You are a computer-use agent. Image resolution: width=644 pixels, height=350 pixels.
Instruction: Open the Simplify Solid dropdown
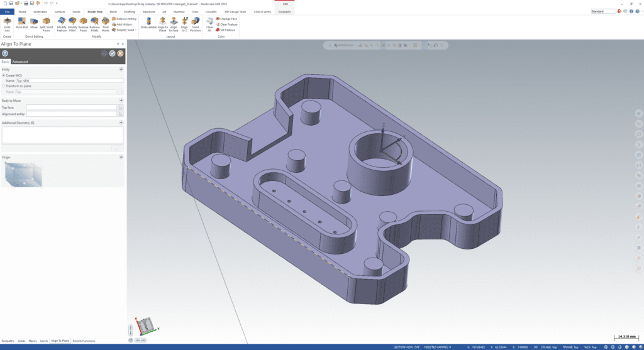point(124,30)
